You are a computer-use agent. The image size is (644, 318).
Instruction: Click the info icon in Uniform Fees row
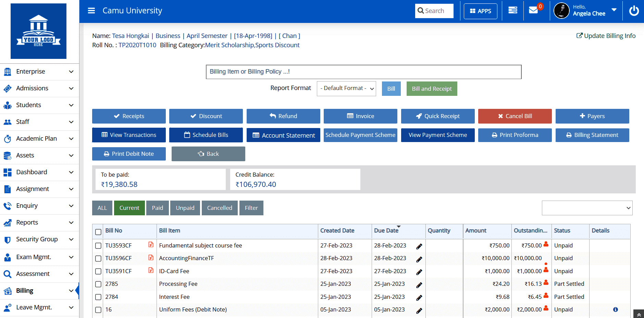pyautogui.click(x=615, y=310)
